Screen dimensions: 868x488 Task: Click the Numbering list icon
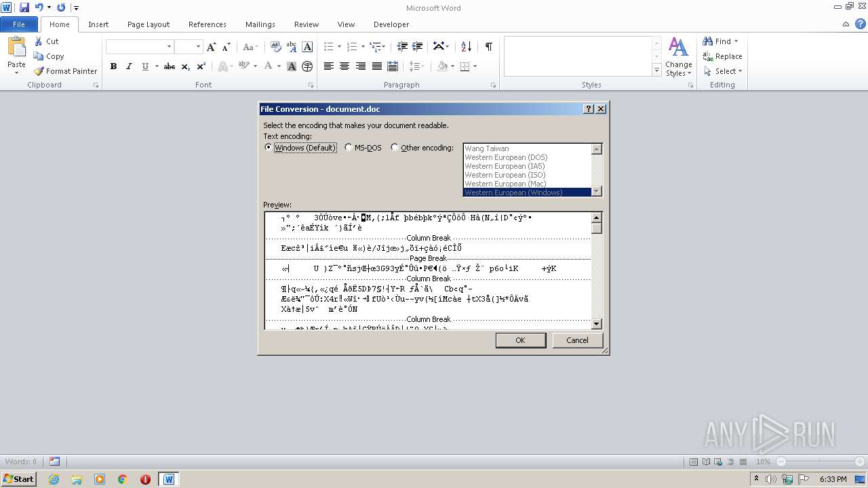pyautogui.click(x=351, y=47)
